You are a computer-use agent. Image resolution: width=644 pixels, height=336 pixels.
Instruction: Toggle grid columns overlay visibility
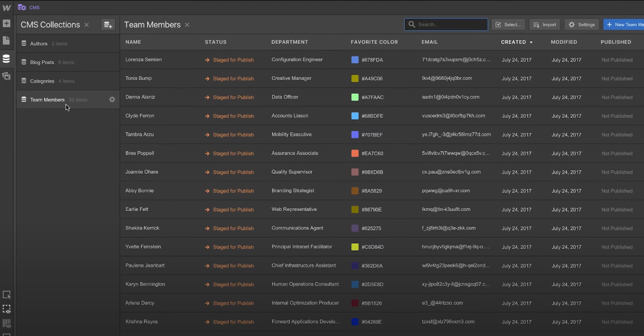tap(7, 323)
